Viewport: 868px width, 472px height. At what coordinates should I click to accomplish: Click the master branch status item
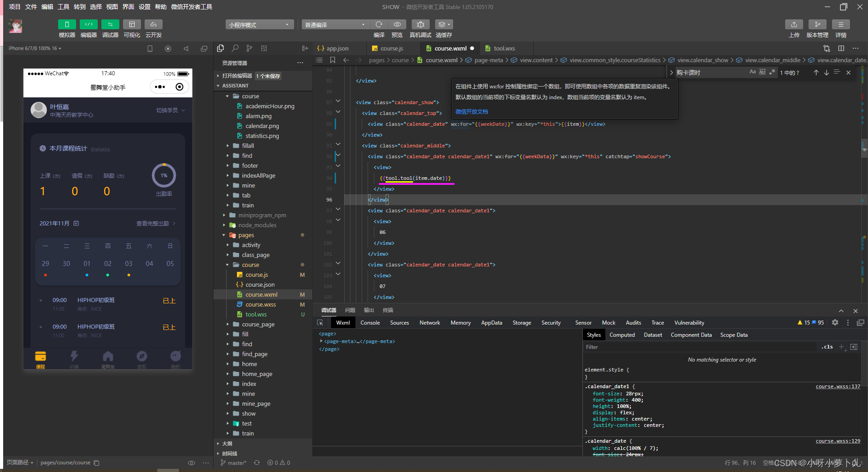coord(233,463)
